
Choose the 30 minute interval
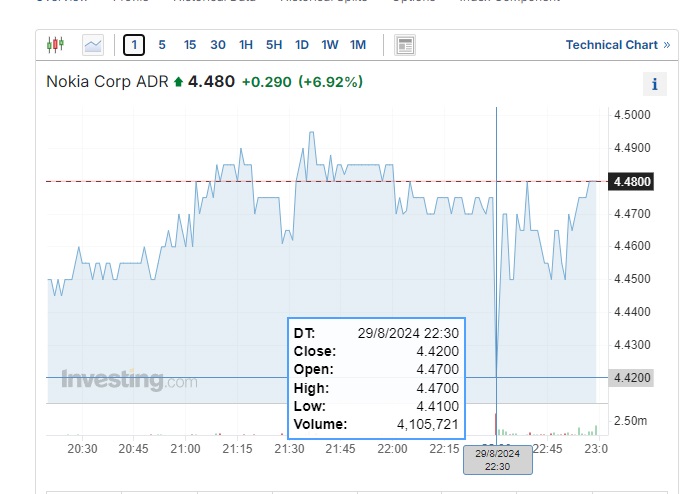pos(218,45)
